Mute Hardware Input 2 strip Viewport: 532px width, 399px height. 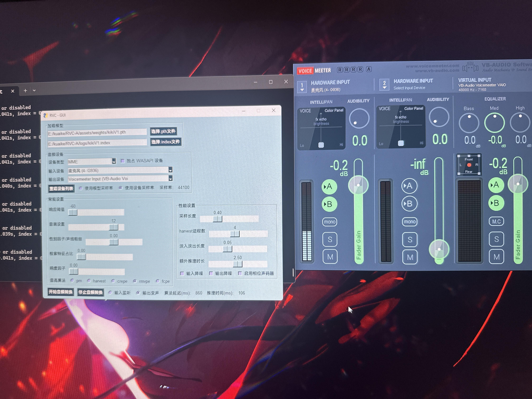pos(410,257)
